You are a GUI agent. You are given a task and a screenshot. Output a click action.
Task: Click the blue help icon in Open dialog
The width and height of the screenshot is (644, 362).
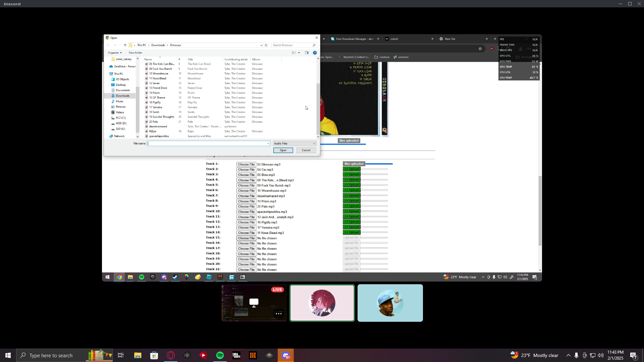click(x=315, y=53)
